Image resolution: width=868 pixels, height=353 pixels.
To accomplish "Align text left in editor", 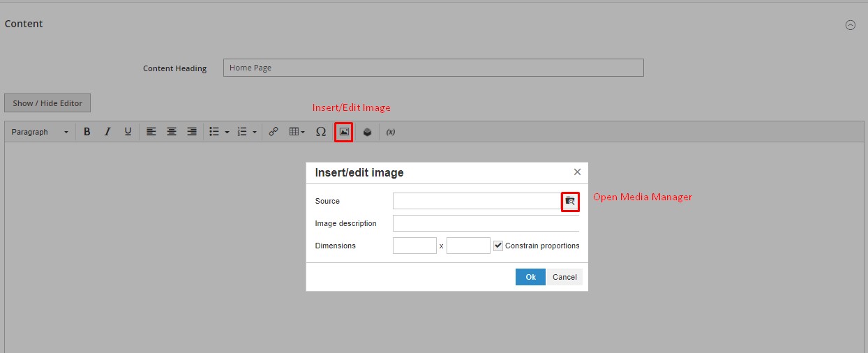I will pyautogui.click(x=151, y=132).
